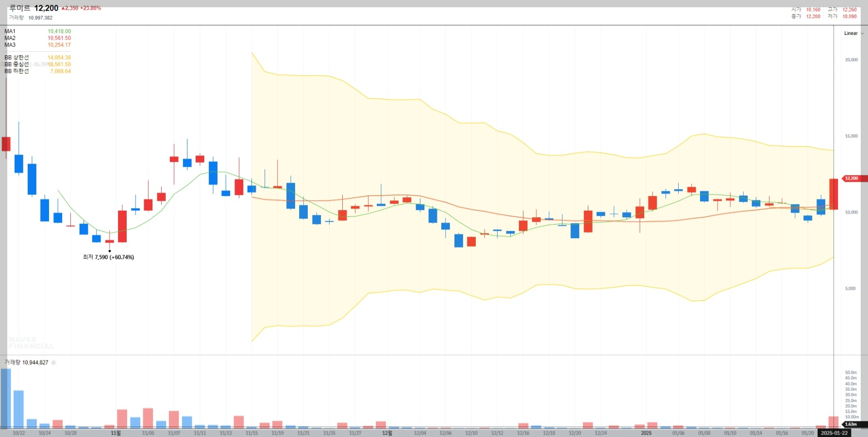The height and width of the screenshot is (437, 868).
Task: Click the BB 중심선 legend label
Action: tap(17, 64)
